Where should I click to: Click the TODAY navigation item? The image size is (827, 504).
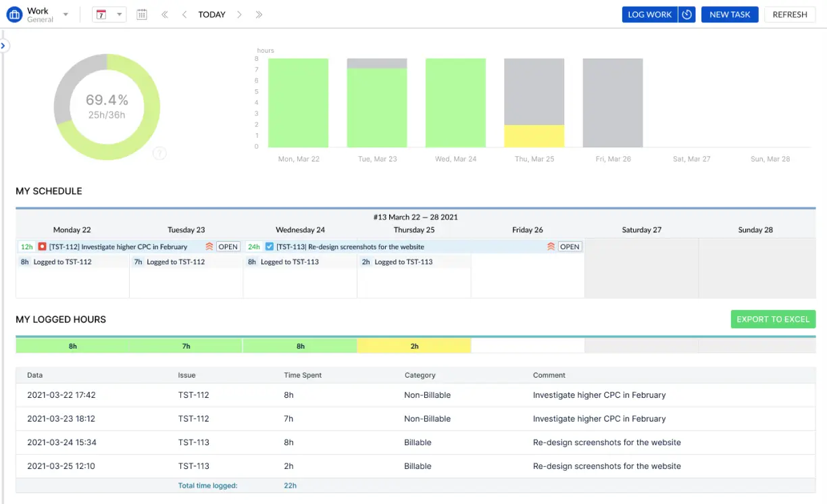click(211, 15)
